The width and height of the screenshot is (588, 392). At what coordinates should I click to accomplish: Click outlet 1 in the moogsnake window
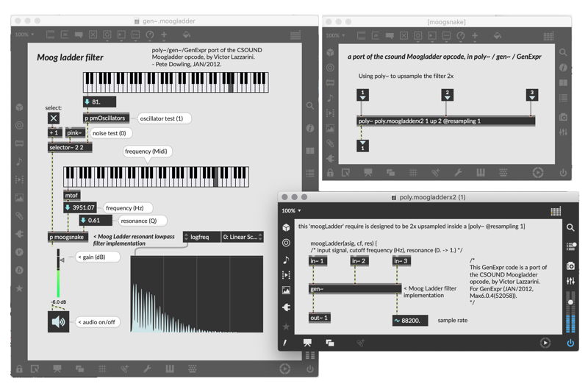click(362, 146)
